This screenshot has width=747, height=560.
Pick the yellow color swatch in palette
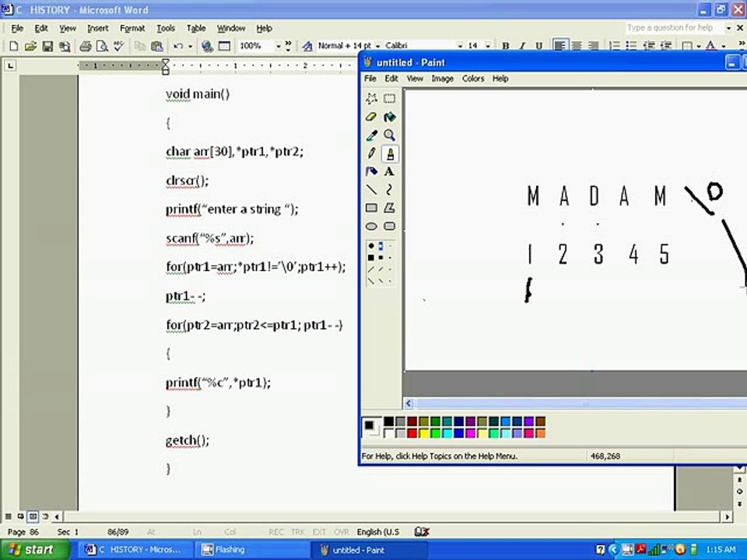pyautogui.click(x=424, y=433)
